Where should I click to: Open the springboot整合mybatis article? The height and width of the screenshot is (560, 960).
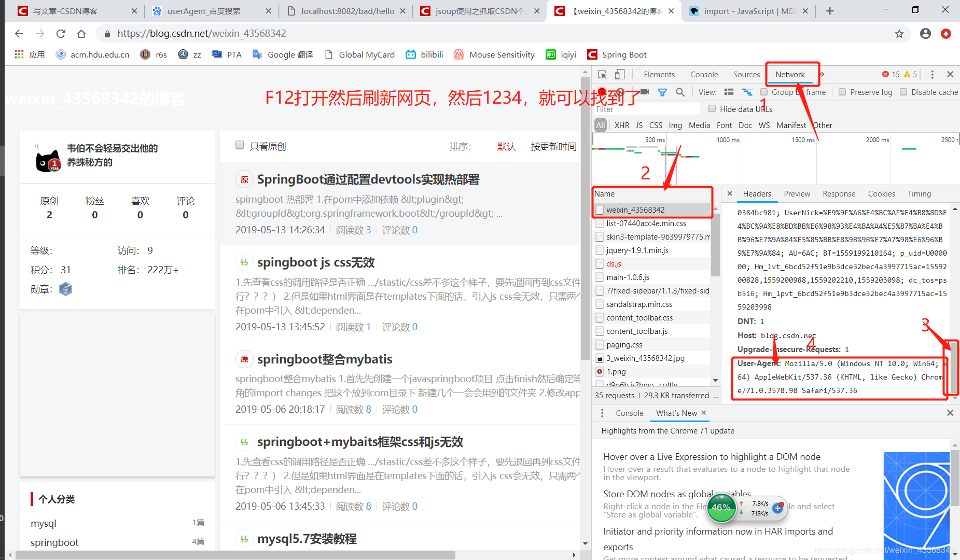tap(325, 359)
